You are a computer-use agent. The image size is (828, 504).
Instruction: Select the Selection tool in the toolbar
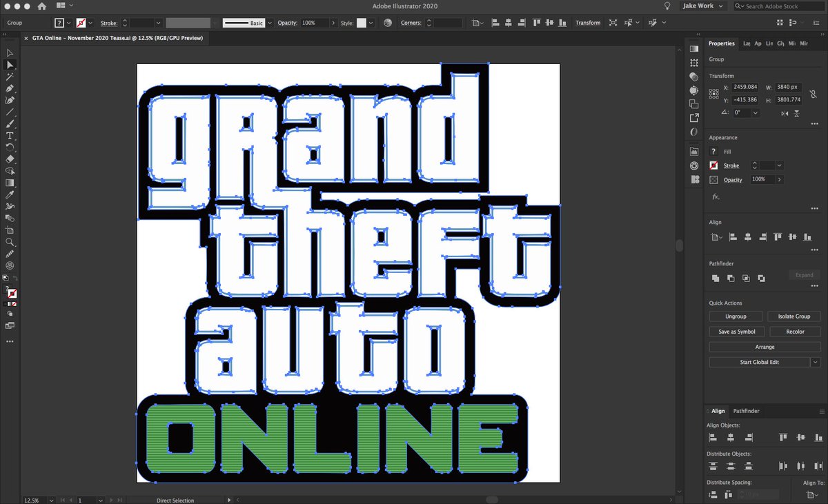pyautogui.click(x=10, y=53)
